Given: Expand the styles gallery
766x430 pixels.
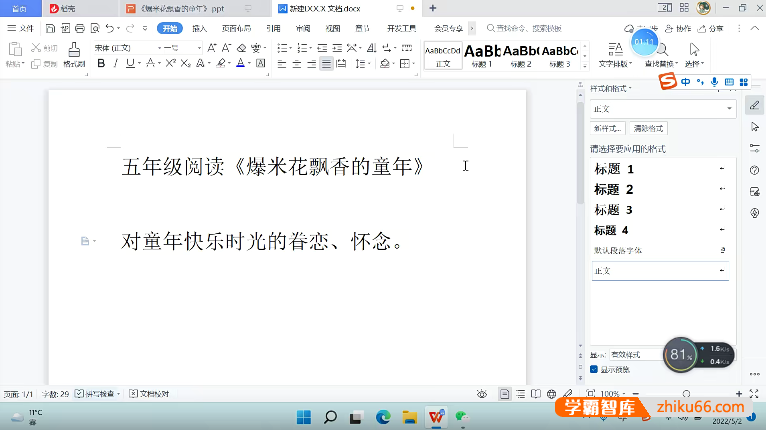Looking at the screenshot, I should [x=585, y=64].
